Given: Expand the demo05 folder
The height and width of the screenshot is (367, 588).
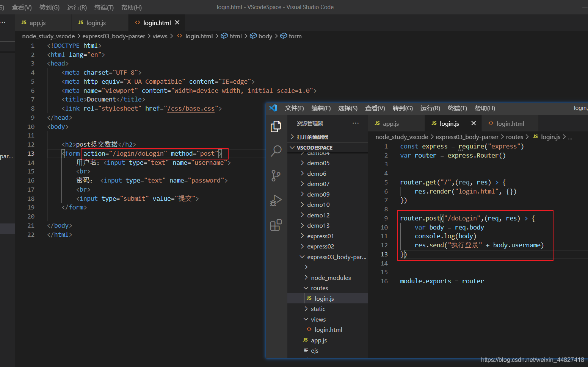Looking at the screenshot, I should pos(302,163).
